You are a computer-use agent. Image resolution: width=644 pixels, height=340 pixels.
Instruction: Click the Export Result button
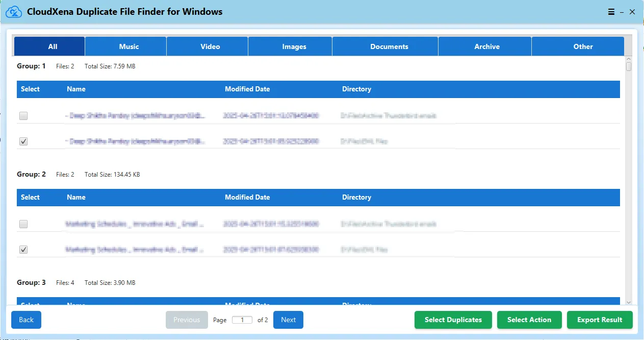coord(599,320)
